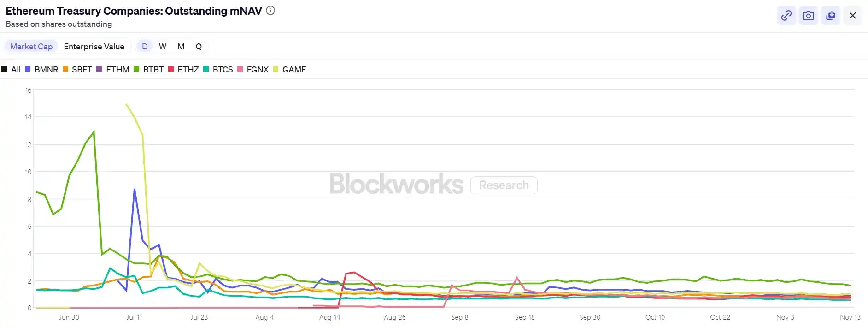The width and height of the screenshot is (868, 328).
Task: Toggle the FGNX series in the legend
Action: coord(258,69)
